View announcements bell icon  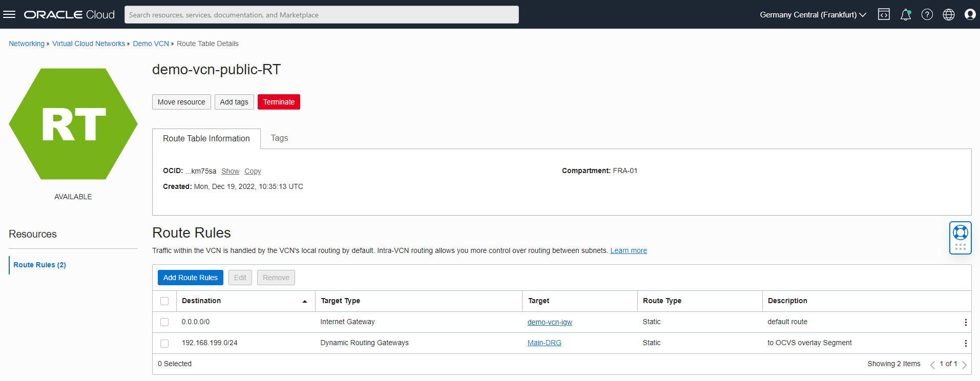pos(906,14)
